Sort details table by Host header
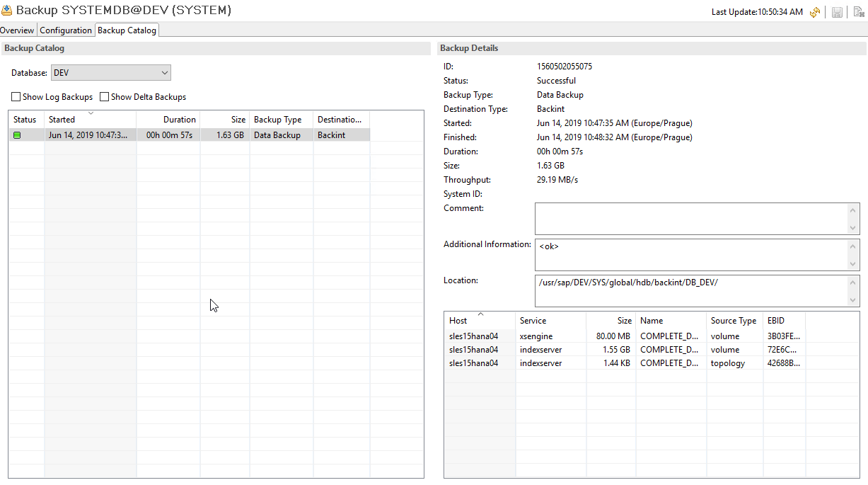This screenshot has width=868, height=485. (x=480, y=321)
